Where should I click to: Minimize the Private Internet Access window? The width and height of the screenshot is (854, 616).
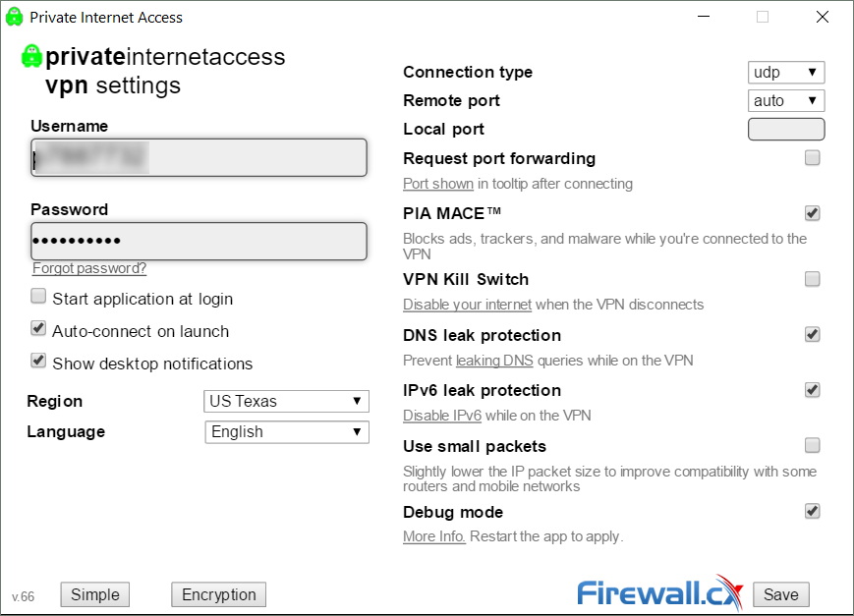click(704, 17)
